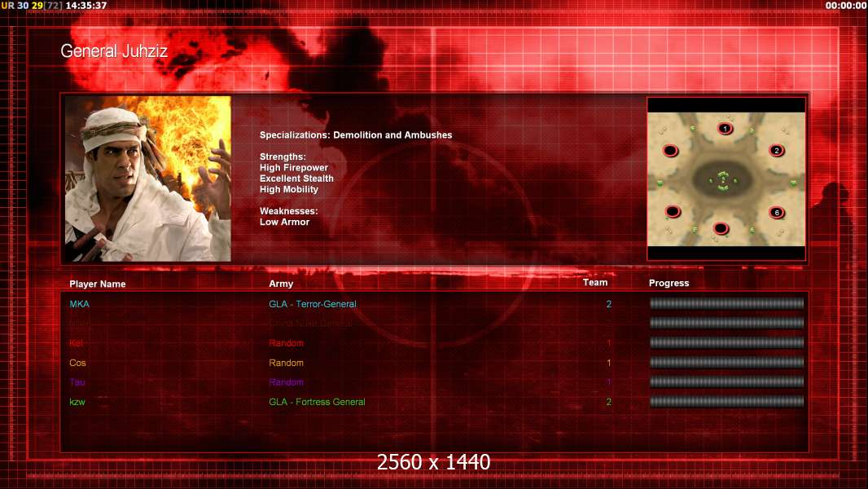Click the green supply cluster at map center
This screenshot has width=868, height=489.
click(723, 181)
